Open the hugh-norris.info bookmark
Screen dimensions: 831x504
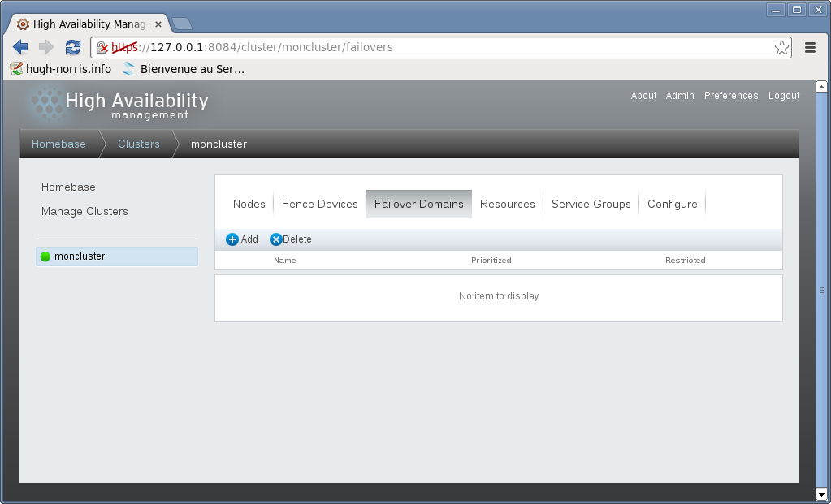[x=61, y=69]
